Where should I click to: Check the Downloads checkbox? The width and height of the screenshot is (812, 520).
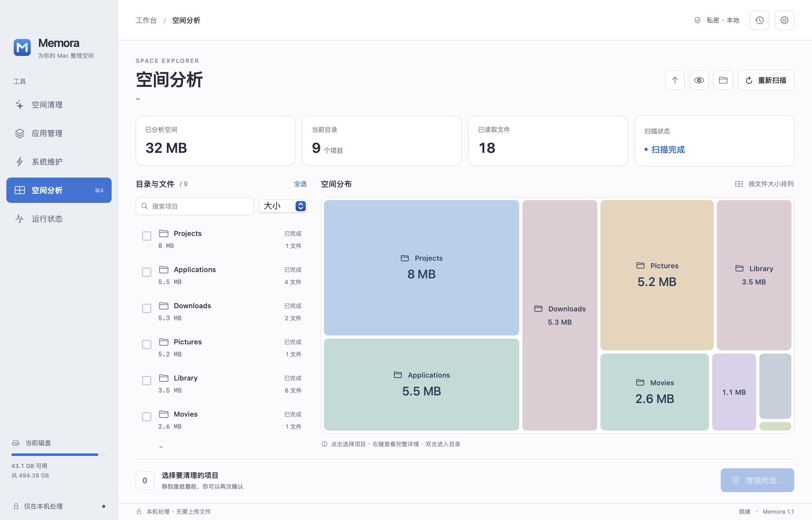[x=147, y=308]
